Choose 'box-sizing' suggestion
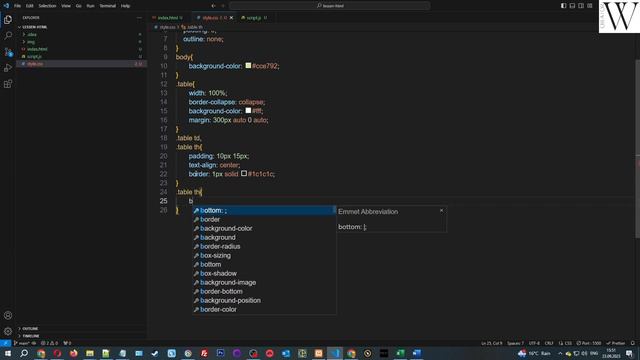The height and width of the screenshot is (360, 640). click(x=264, y=256)
